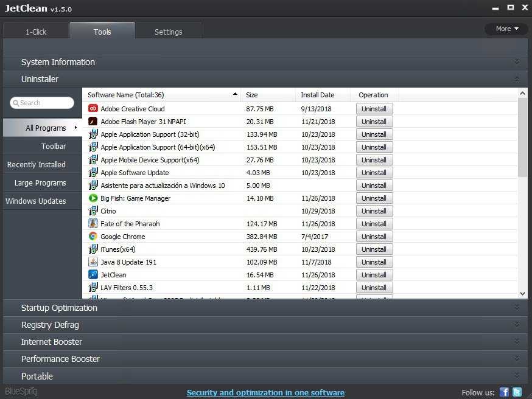Switch to the 1-Click tab
The width and height of the screenshot is (532, 399).
click(36, 32)
